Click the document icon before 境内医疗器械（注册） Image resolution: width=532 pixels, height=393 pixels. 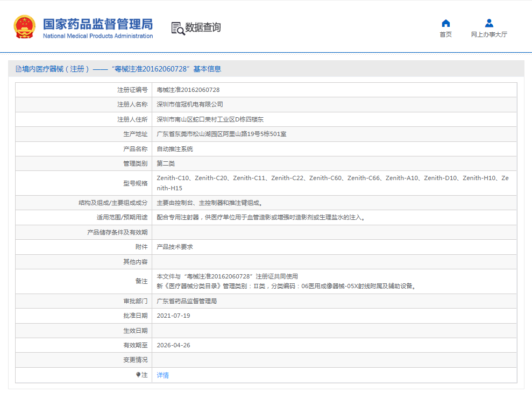(19, 69)
